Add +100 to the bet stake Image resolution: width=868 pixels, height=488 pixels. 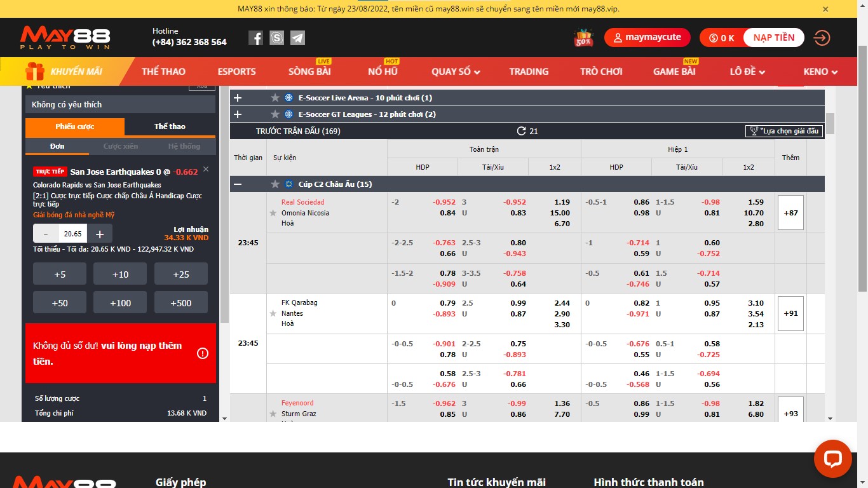120,303
